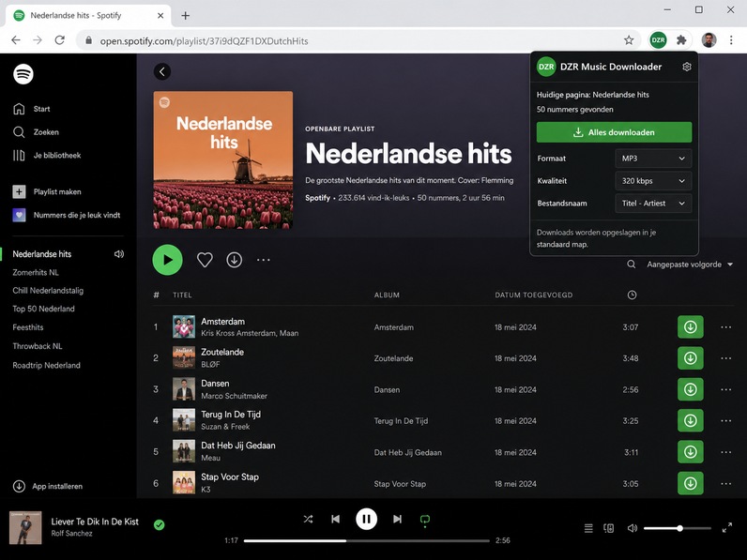
Task: Open the playlist three-dots menu
Action: tap(264, 260)
